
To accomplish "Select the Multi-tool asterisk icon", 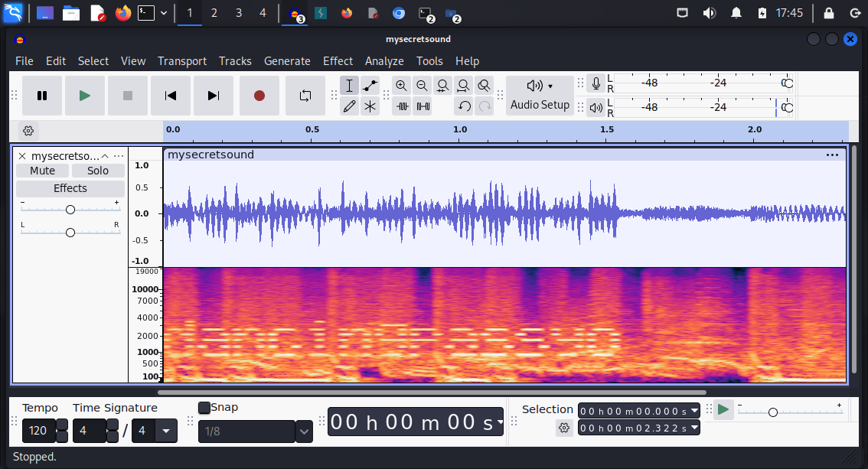I will (370, 106).
